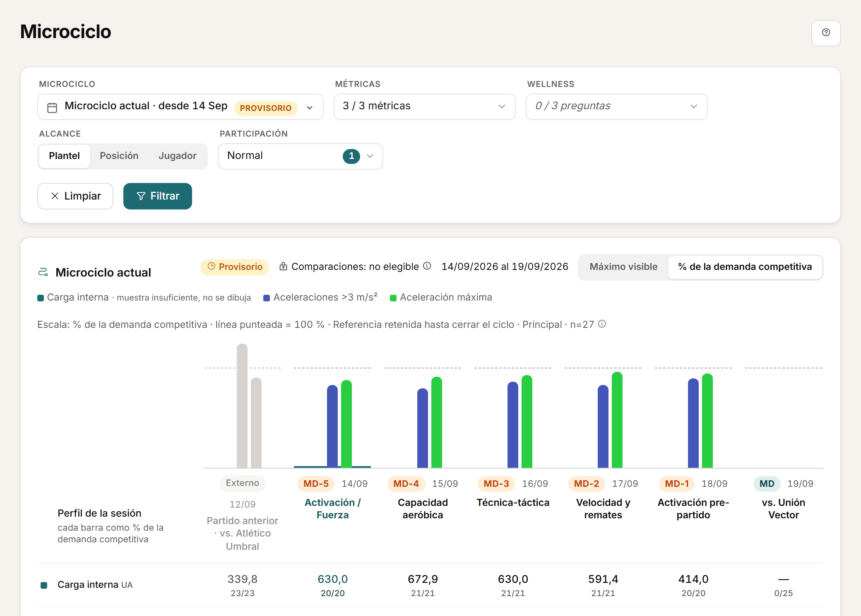Click the calendar icon in Microciclo selector

point(52,108)
